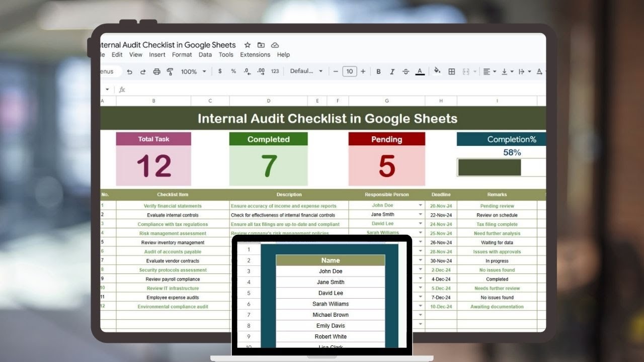Open the Data menu
The image size is (644, 362).
tap(205, 55)
